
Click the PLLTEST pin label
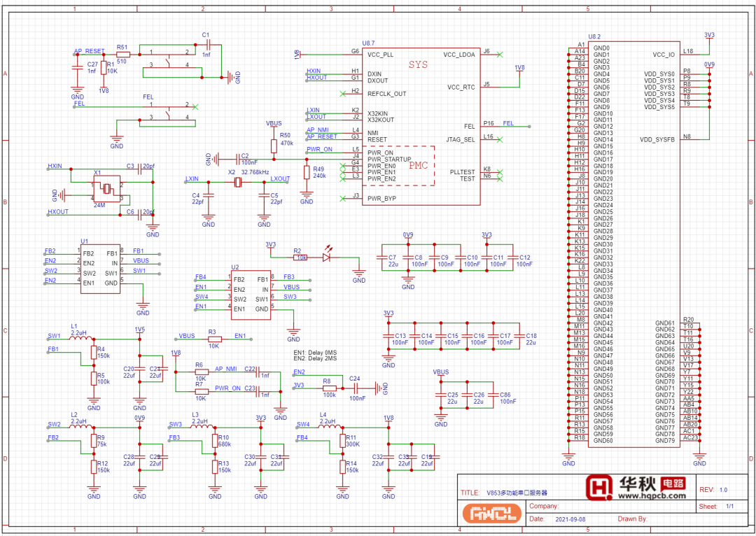coord(463,172)
